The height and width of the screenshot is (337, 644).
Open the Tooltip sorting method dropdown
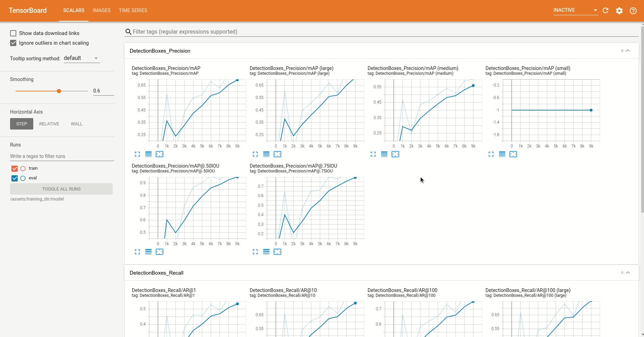pyautogui.click(x=82, y=58)
